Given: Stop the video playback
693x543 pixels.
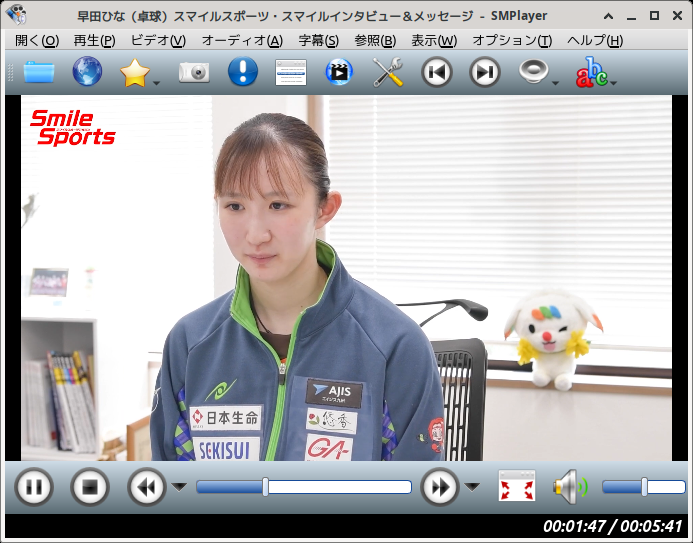Looking at the screenshot, I should tap(90, 487).
